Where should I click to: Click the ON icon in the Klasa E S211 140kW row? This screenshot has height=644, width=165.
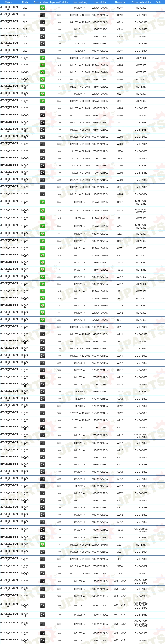pos(42,327)
